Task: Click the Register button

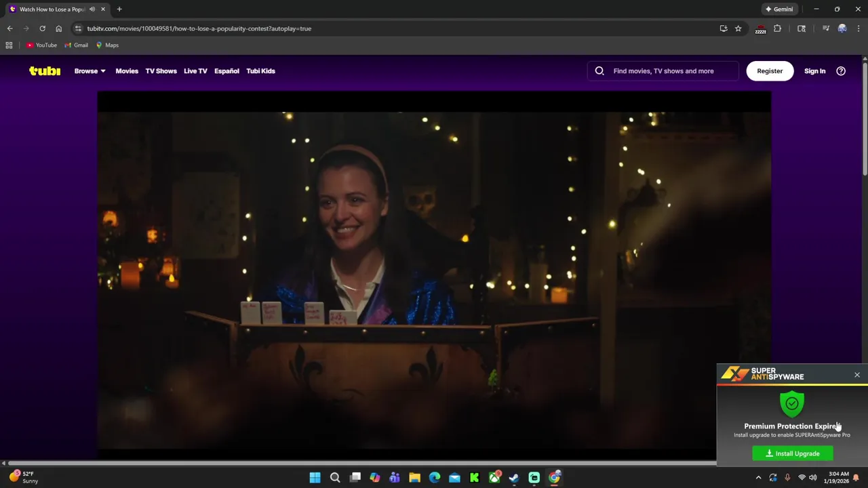Action: point(770,70)
